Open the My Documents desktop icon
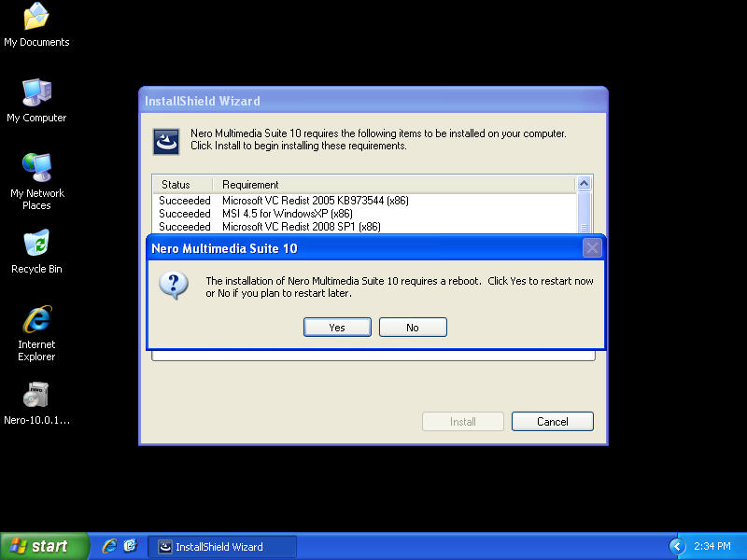This screenshot has width=747, height=560. pyautogui.click(x=36, y=19)
